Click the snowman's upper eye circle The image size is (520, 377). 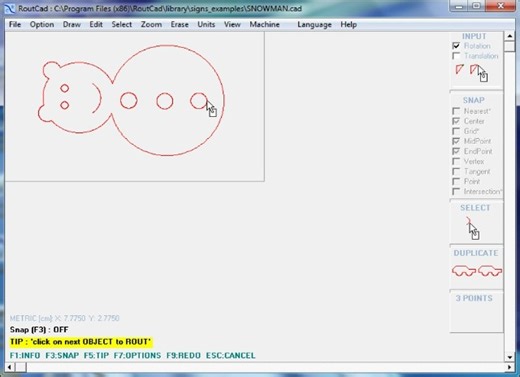65,88
